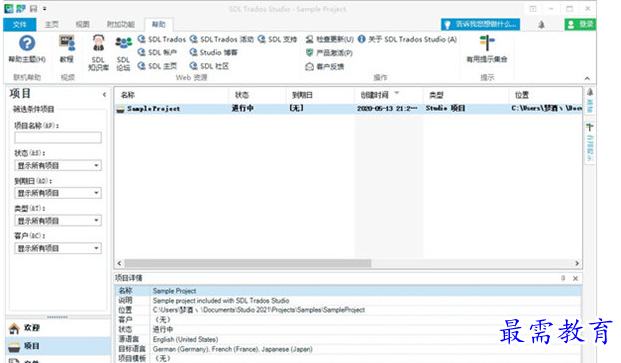Open SDL 支持 support link
This screenshot has width=621, height=363.
point(277,39)
